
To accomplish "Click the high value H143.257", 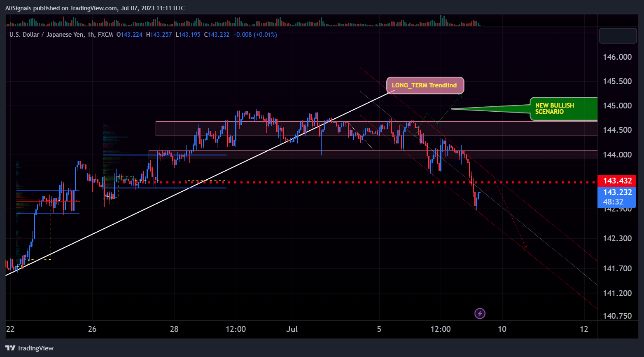I will pos(159,35).
